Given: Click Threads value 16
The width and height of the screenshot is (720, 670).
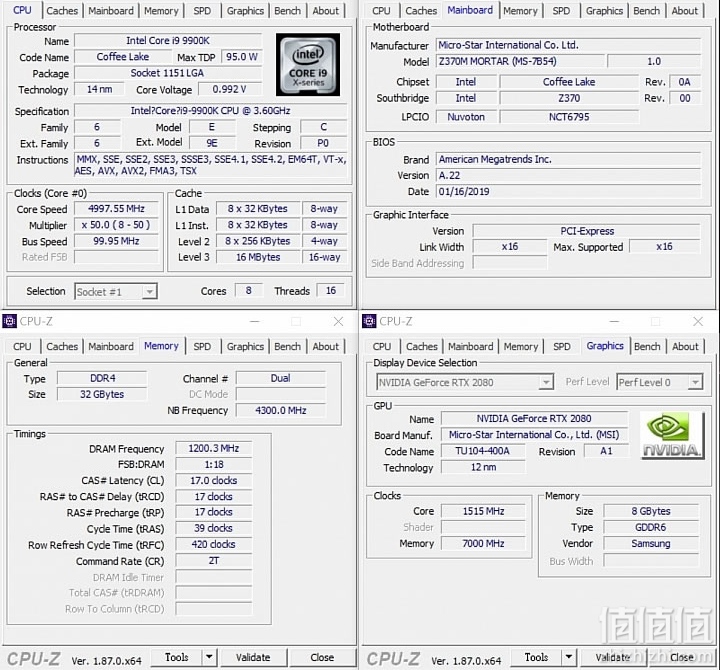Looking at the screenshot, I should click(331, 291).
